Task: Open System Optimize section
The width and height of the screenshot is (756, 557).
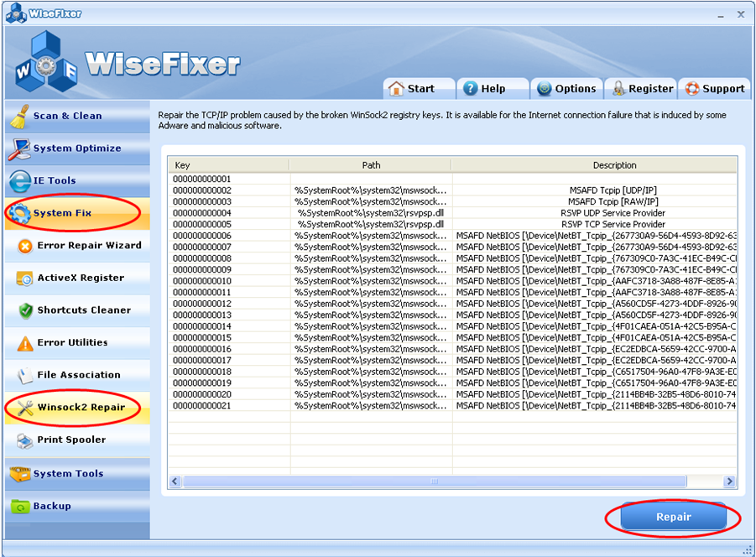Action: pos(78,148)
